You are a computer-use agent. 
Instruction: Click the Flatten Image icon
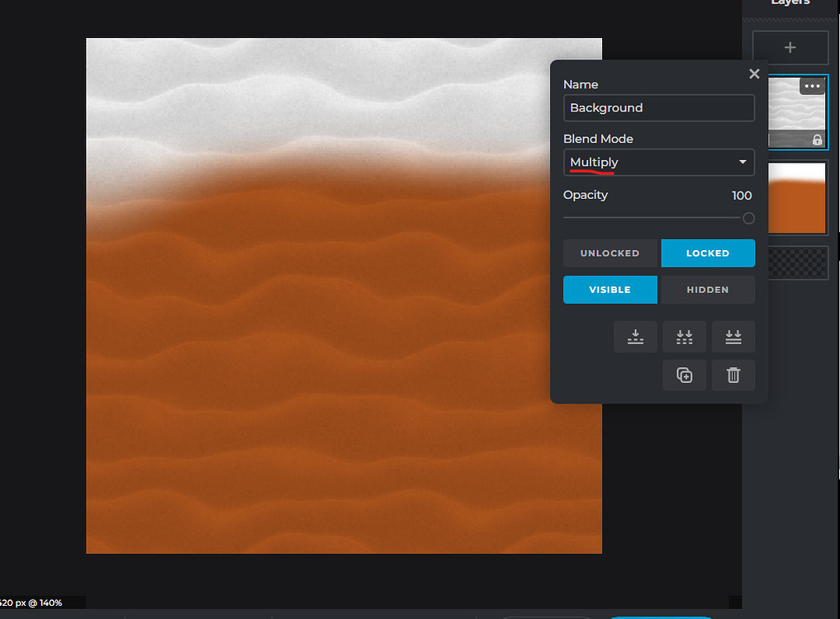point(733,337)
